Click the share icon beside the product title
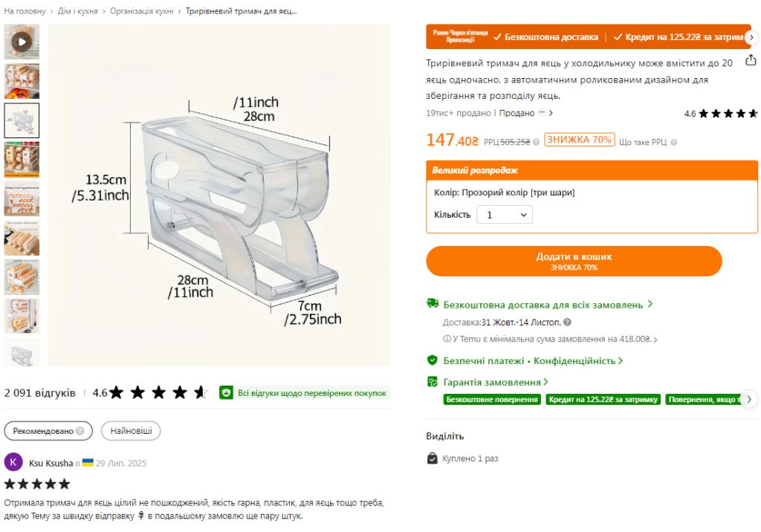 pos(751,60)
